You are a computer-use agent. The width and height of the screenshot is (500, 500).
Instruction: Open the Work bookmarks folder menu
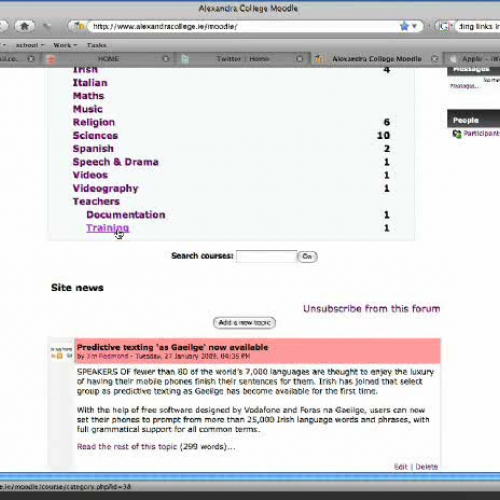click(65, 45)
